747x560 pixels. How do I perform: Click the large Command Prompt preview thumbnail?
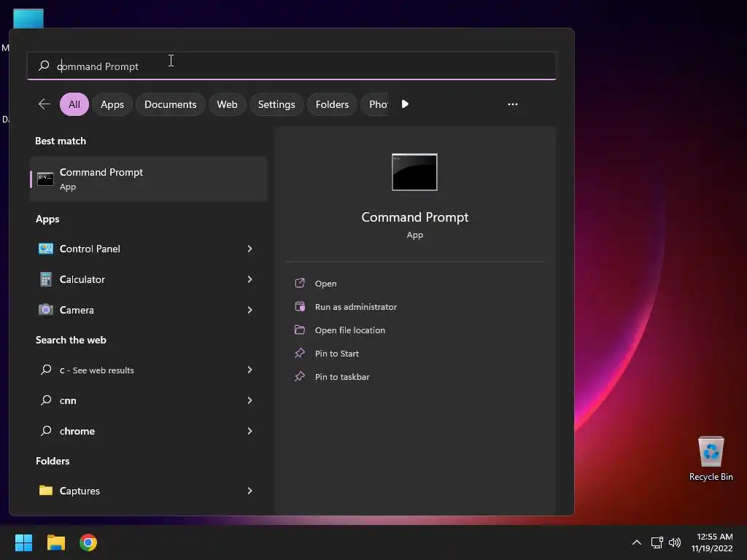click(x=414, y=172)
